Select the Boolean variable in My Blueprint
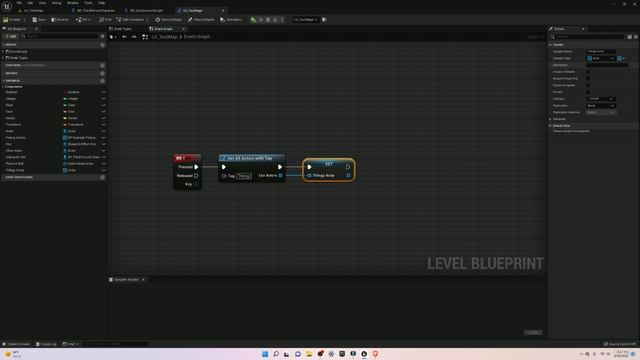 click(x=11, y=92)
